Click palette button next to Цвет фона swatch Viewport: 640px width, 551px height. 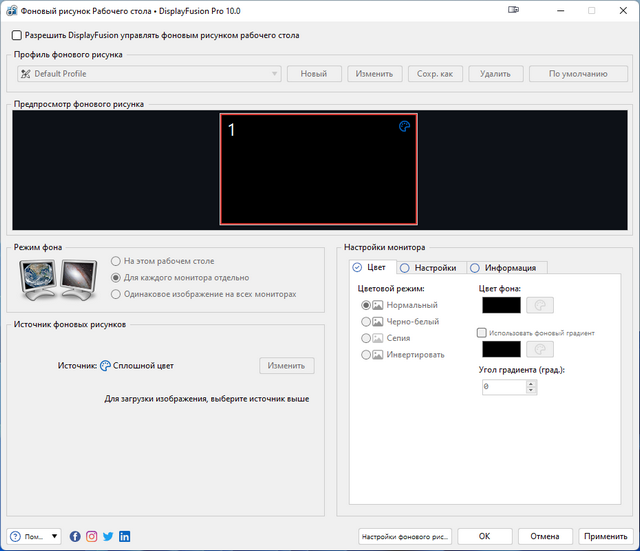pos(540,305)
